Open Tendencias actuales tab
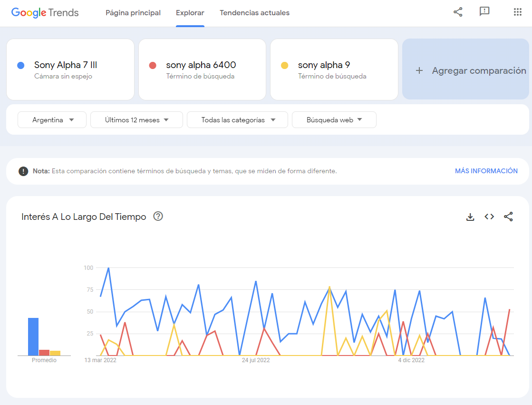This screenshot has width=532, height=405. pos(254,12)
